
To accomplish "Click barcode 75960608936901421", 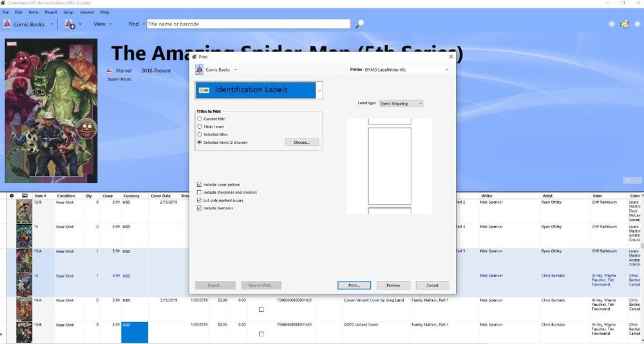I will tap(294, 300).
